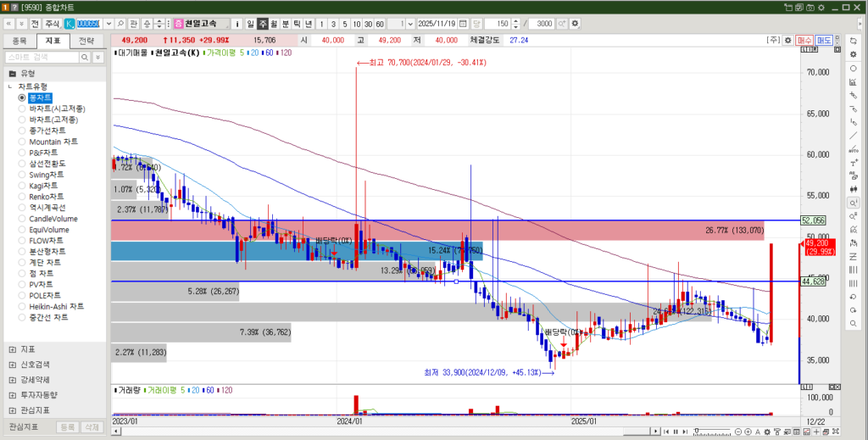Select the zoom magnifier tool in right toolbar
This screenshot has width=868, height=440.
[x=853, y=203]
